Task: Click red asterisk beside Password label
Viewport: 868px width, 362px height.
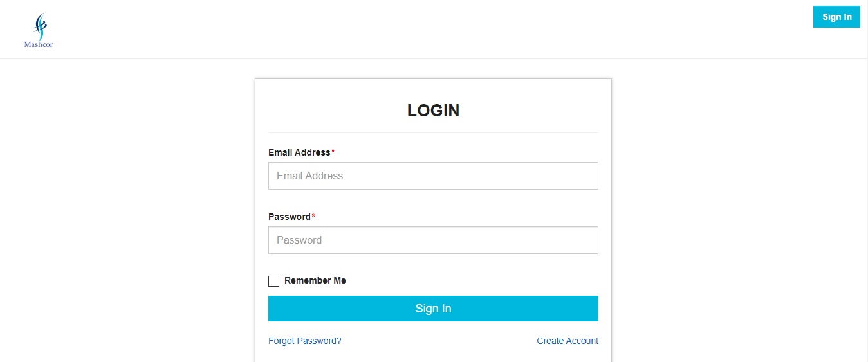Action: (x=313, y=216)
